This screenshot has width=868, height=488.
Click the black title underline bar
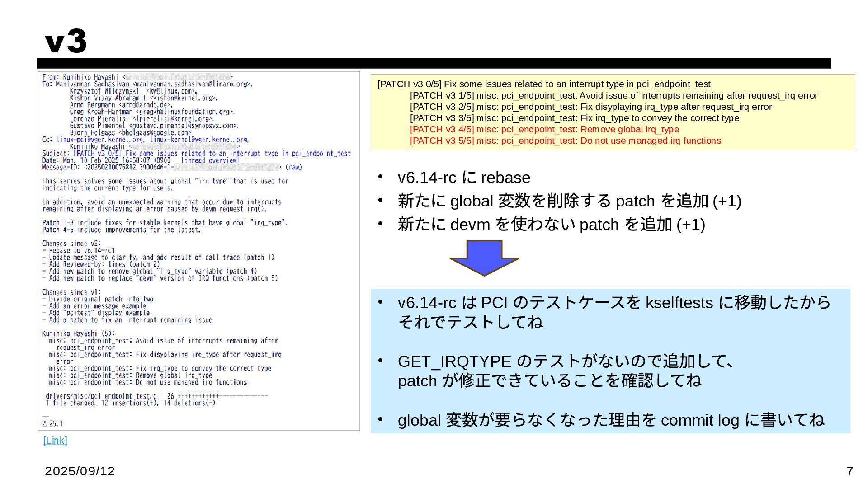433,63
